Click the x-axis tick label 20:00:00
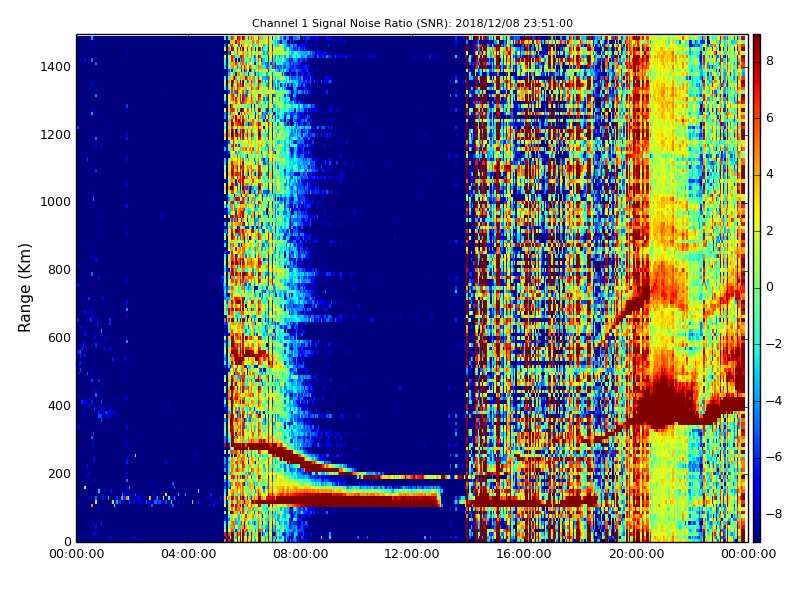This screenshot has height=600, width=800. (636, 554)
